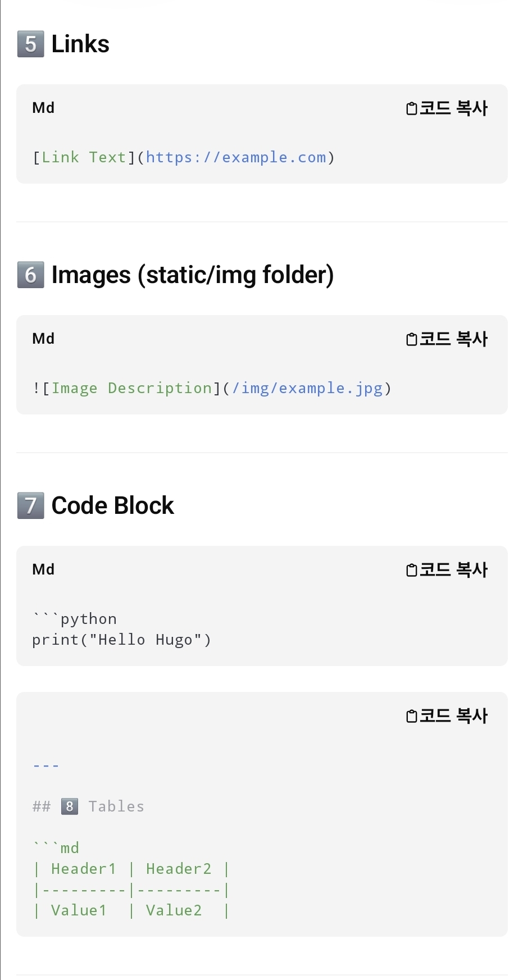Click the https://example.com URL in the code
The image size is (523, 980).
point(236,157)
